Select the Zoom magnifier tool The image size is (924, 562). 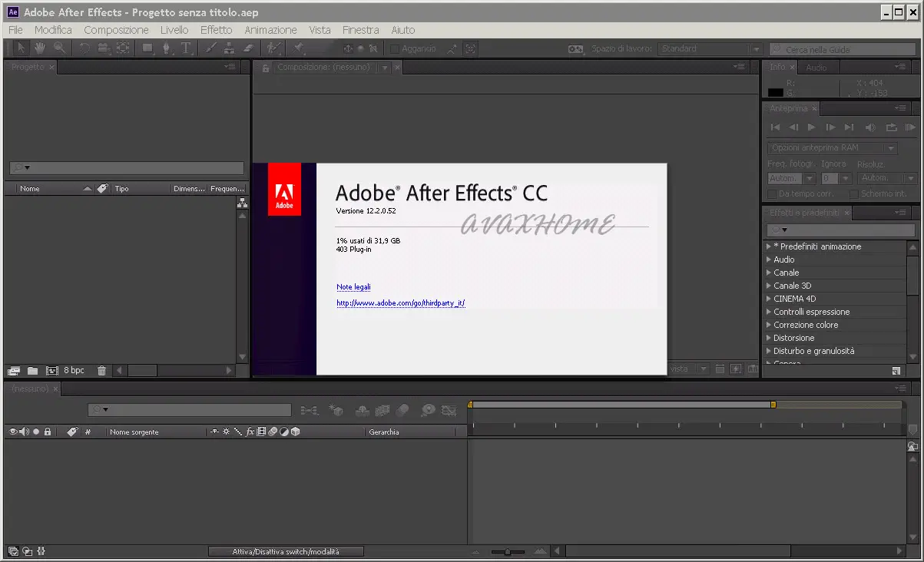(59, 48)
